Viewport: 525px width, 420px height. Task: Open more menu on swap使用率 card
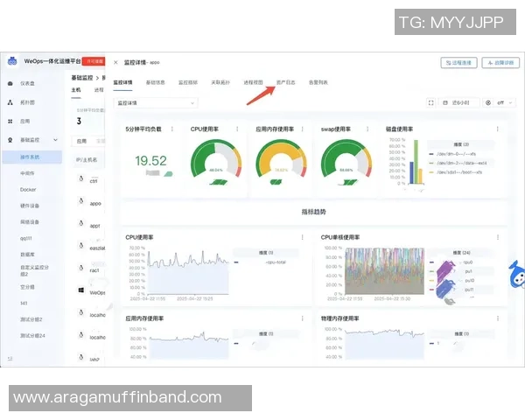pos(367,129)
